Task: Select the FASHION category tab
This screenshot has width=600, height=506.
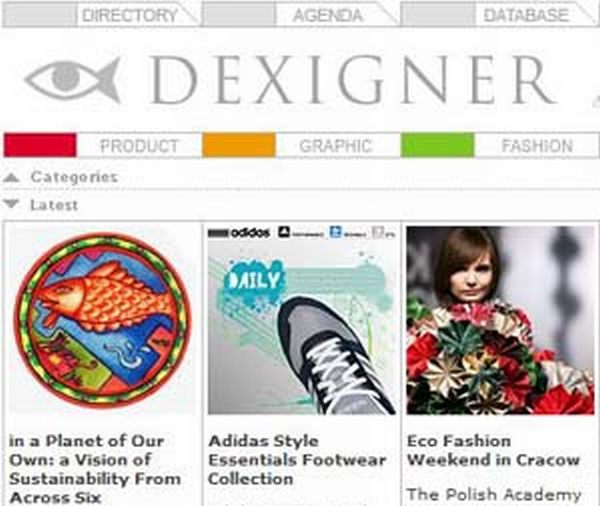Action: coord(537,145)
